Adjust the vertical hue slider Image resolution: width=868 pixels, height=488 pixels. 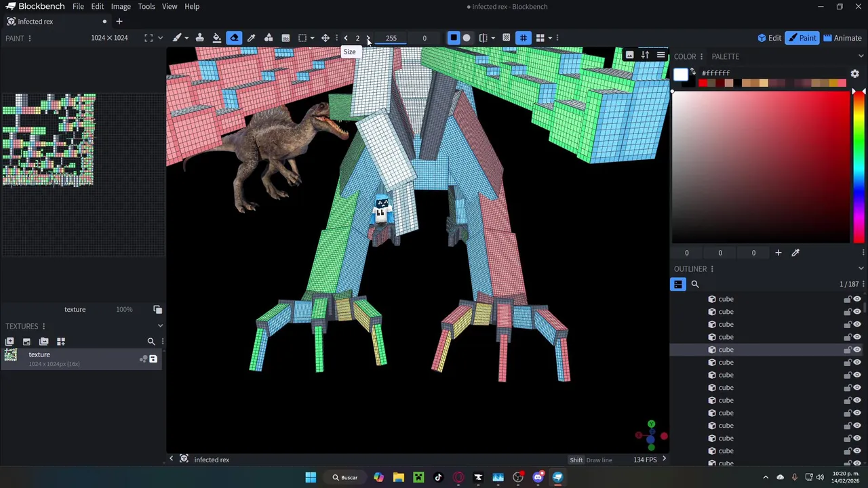pos(859,167)
